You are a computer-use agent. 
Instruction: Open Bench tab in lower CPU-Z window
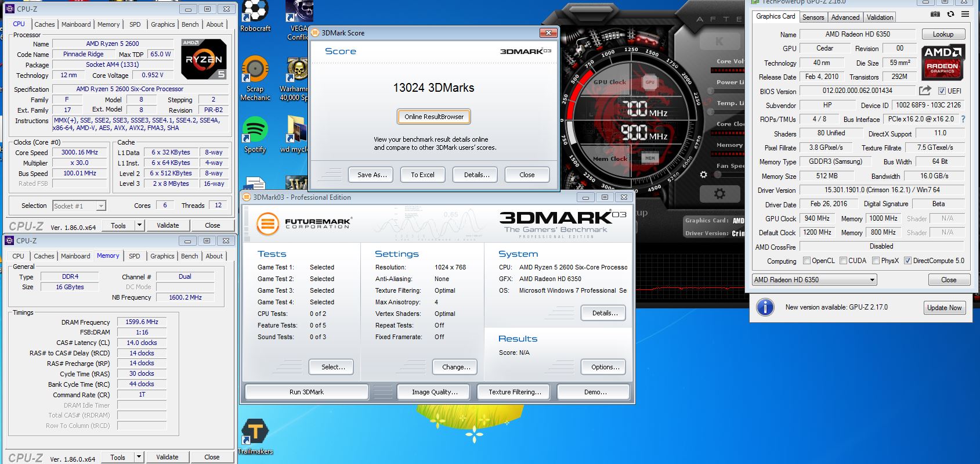pos(189,256)
